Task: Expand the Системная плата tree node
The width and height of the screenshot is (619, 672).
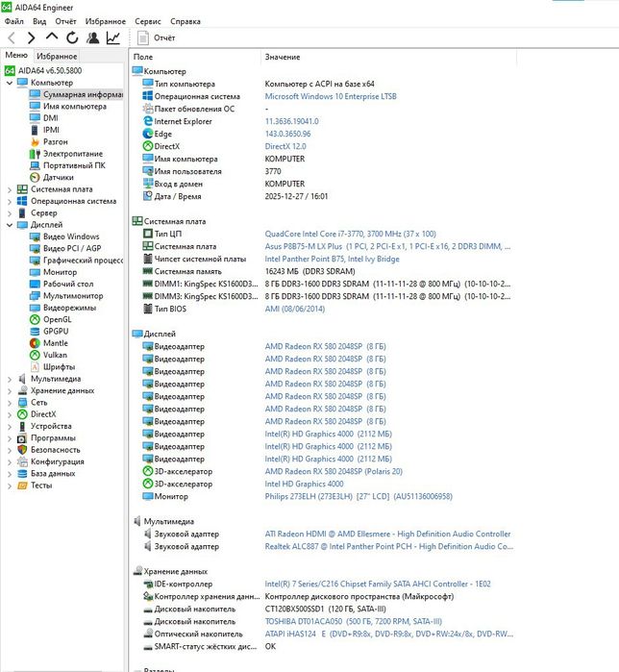Action: (10, 189)
